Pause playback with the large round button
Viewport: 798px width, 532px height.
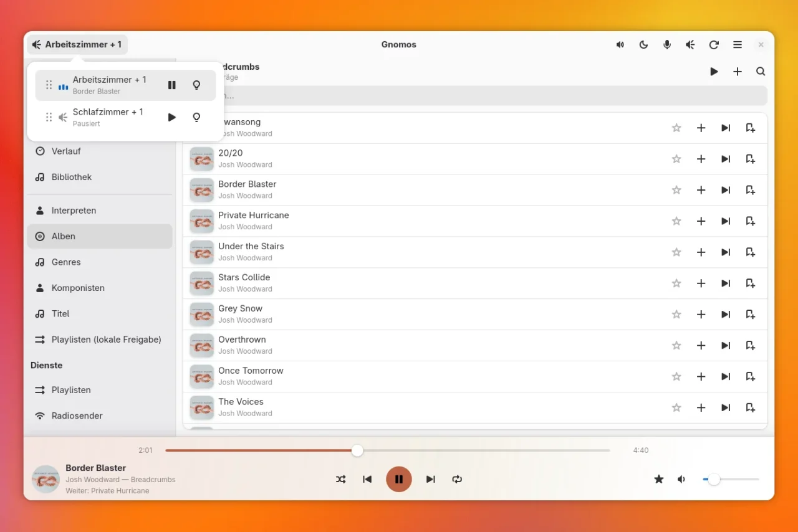pyautogui.click(x=399, y=479)
